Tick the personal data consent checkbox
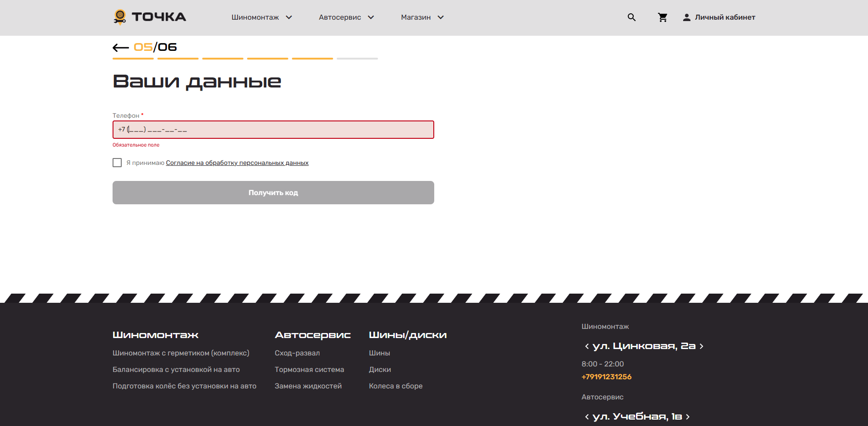 click(117, 163)
